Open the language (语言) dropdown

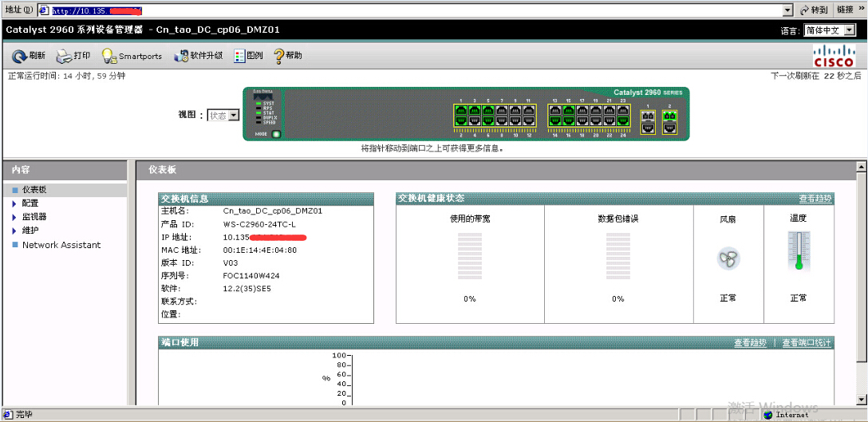[831, 31]
